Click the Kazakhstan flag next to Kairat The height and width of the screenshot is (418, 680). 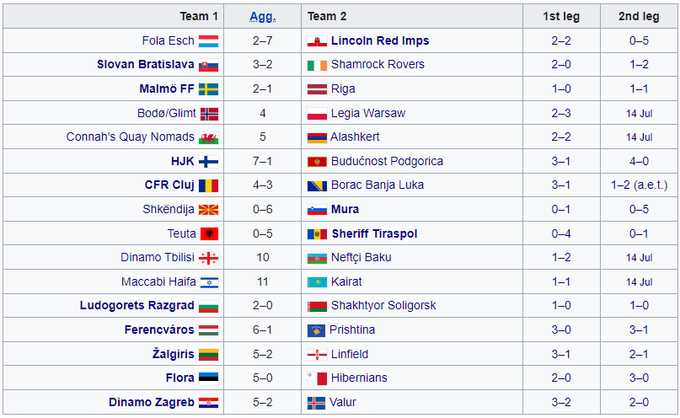click(315, 281)
